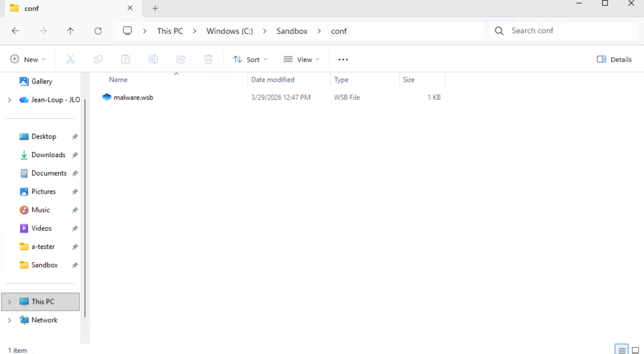Click the search magnifier icon
644x354 pixels.
[499, 31]
